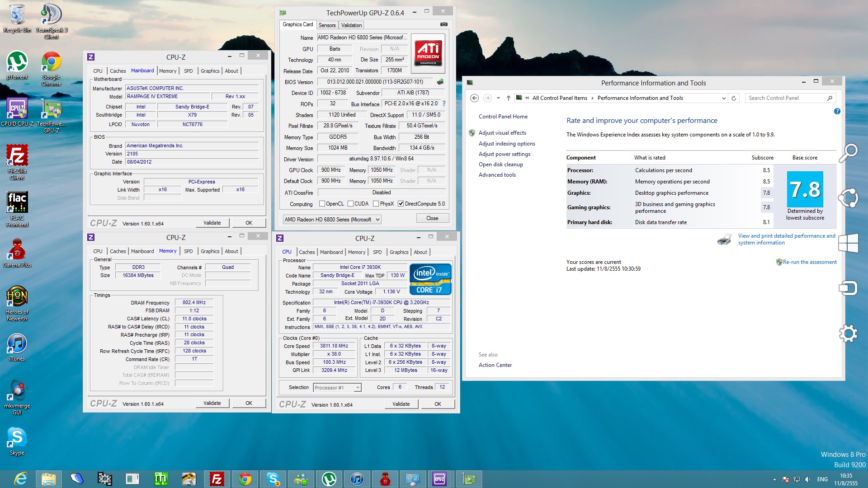Open the SPD tab in the Mainboard CPU-Z window

tap(188, 71)
